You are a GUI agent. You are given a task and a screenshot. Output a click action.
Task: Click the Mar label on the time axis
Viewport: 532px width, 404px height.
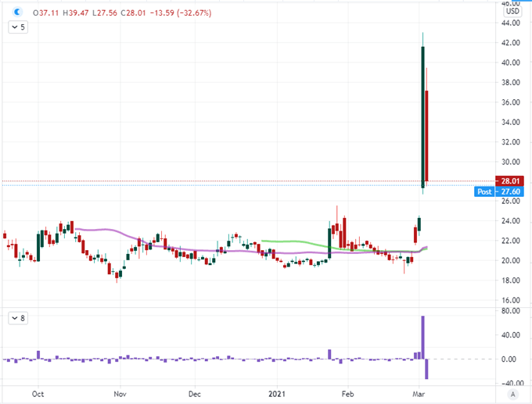coord(419,394)
